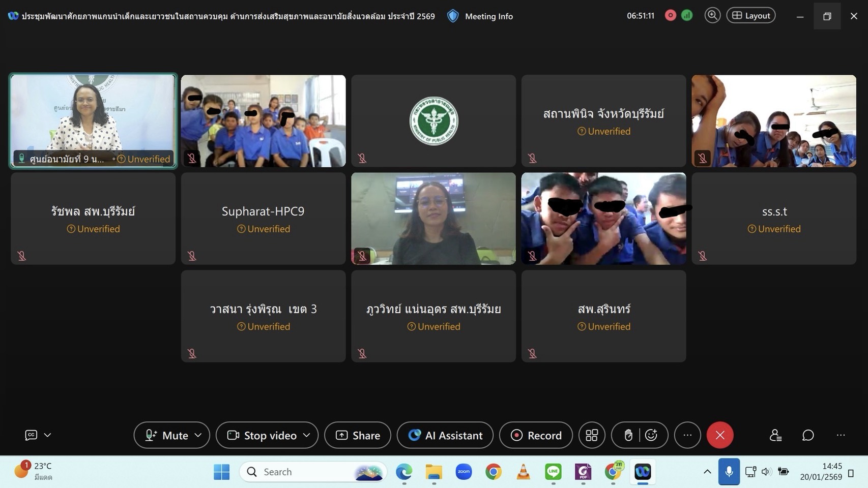Open the Participants panel icon
The width and height of the screenshot is (868, 488).
click(x=775, y=435)
